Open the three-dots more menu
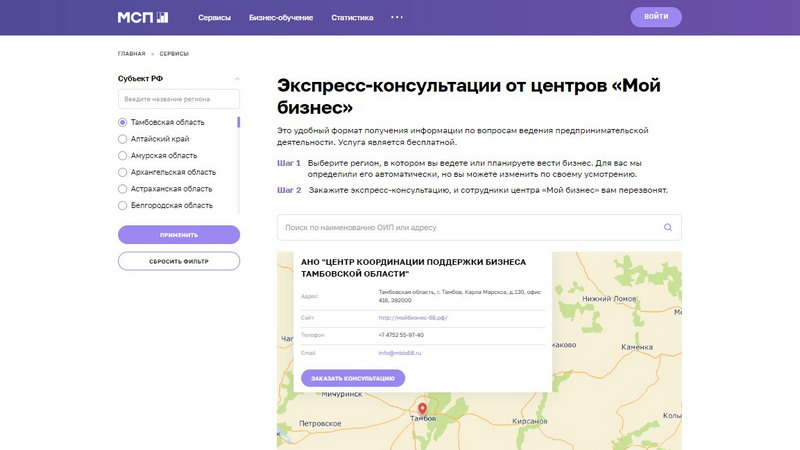The width and height of the screenshot is (800, 450). pos(397,17)
